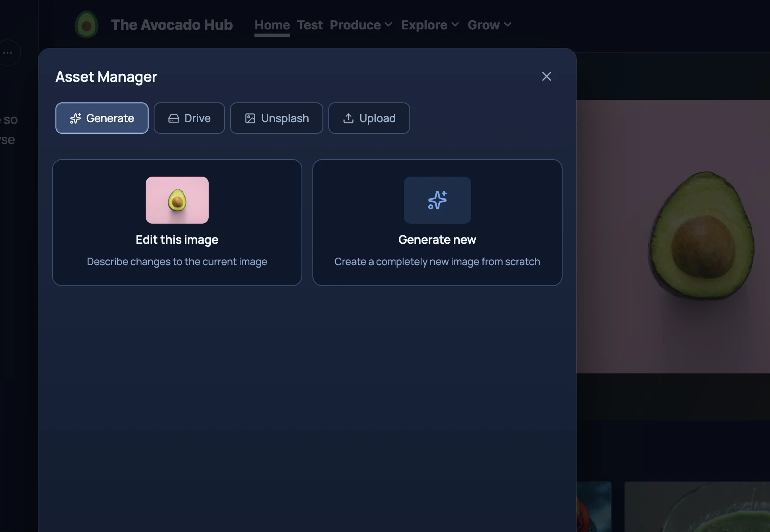
Task: Click the picture icon on Unsplash tab
Action: tap(250, 118)
